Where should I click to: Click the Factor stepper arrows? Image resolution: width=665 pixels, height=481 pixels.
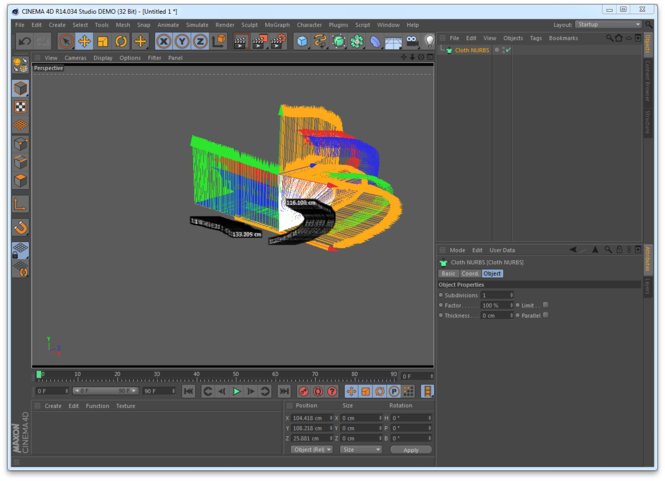coord(511,305)
